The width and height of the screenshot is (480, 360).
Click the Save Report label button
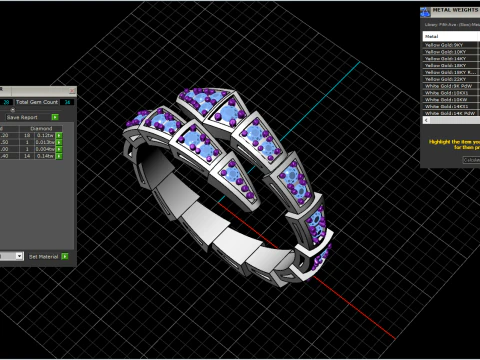[x=22, y=117]
